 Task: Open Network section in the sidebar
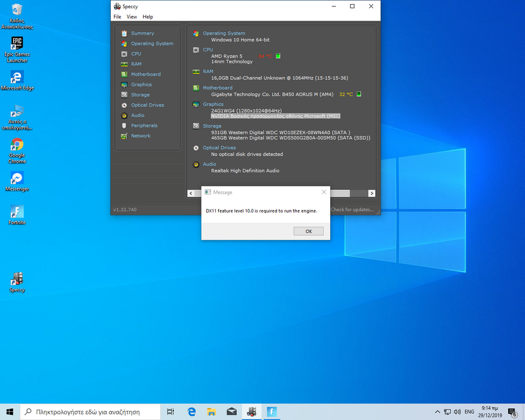(141, 136)
